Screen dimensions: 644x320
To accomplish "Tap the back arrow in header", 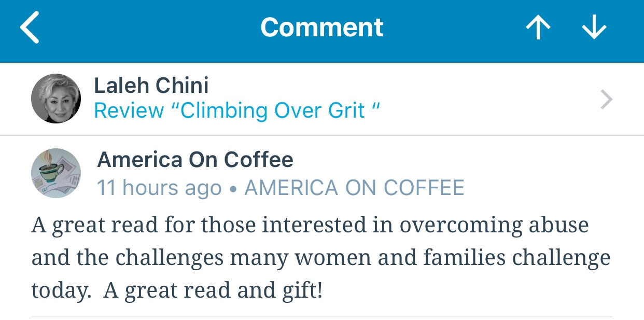I will (x=30, y=28).
